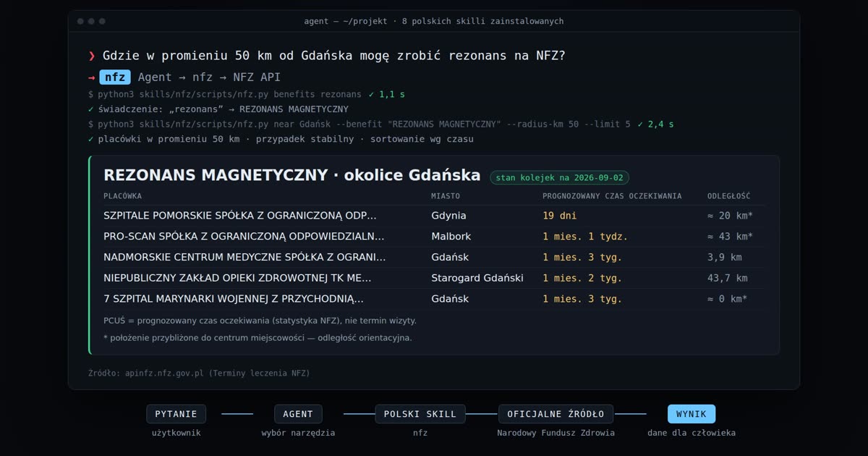Click the ODLEGŁOŚĆ column header
868x456 pixels.
pos(729,196)
